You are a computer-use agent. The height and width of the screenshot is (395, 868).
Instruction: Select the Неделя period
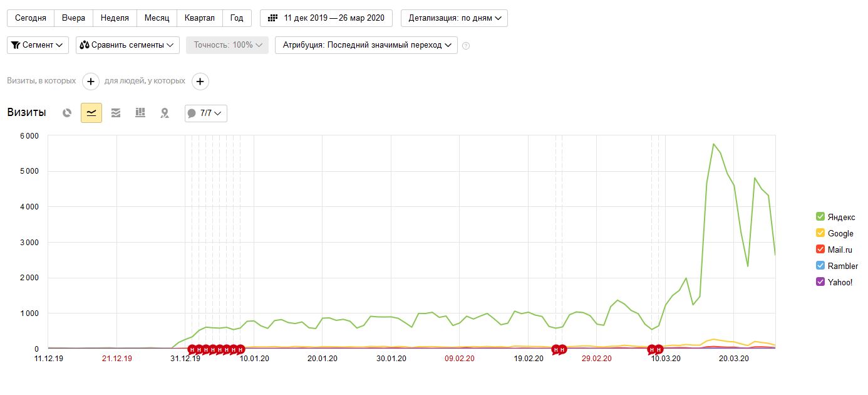click(x=115, y=18)
